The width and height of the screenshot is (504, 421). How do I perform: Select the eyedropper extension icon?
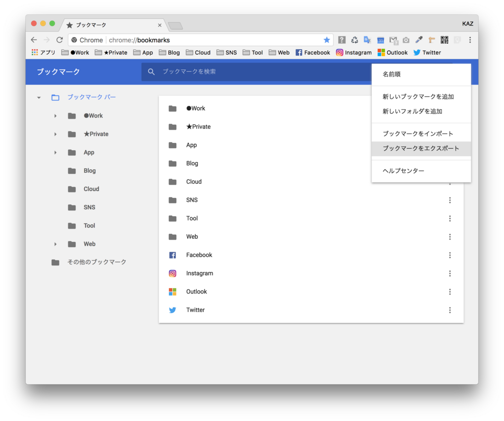[419, 40]
